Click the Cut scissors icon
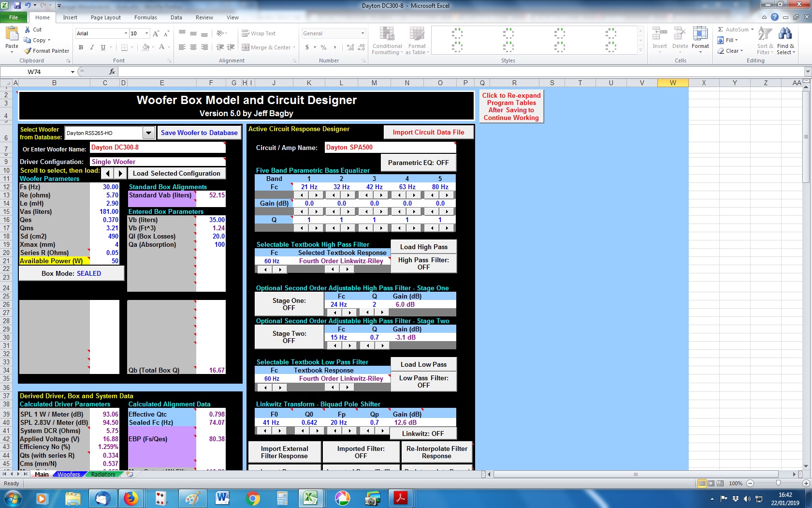Viewport: 812px width, 508px height. pyautogui.click(x=28, y=30)
